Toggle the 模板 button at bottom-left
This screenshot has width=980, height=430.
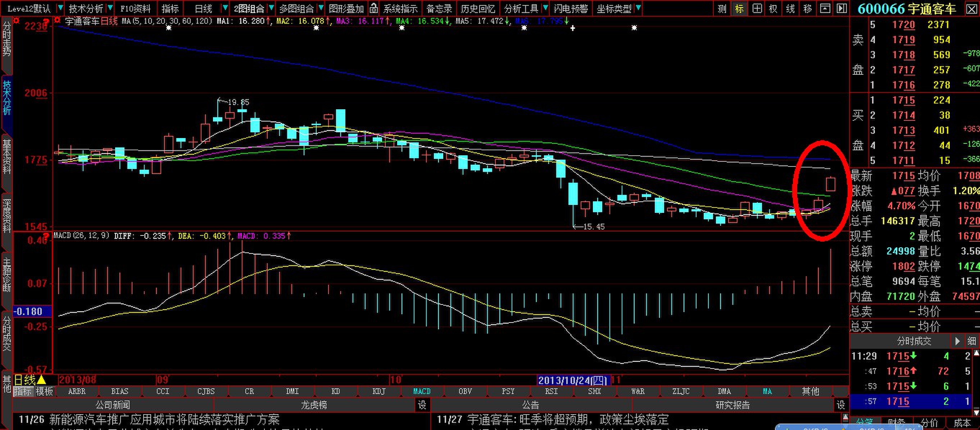(45, 391)
